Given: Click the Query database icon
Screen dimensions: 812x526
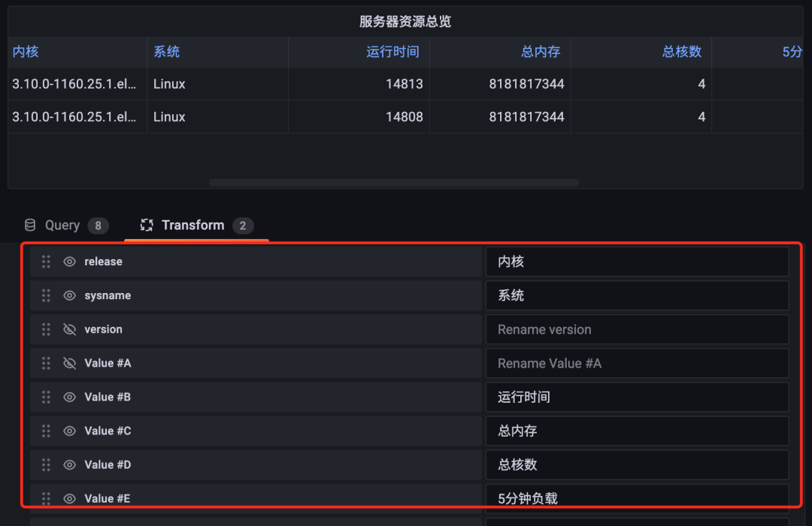Looking at the screenshot, I should click(30, 225).
